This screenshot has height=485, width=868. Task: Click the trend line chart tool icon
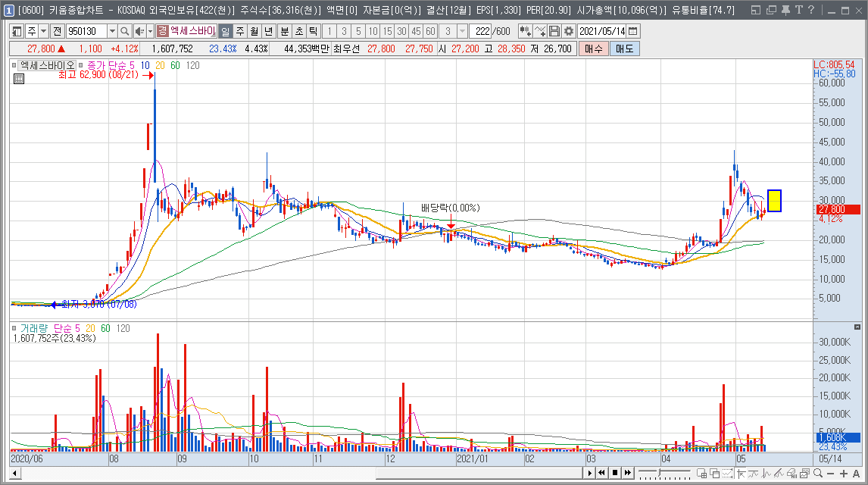[754, 474]
